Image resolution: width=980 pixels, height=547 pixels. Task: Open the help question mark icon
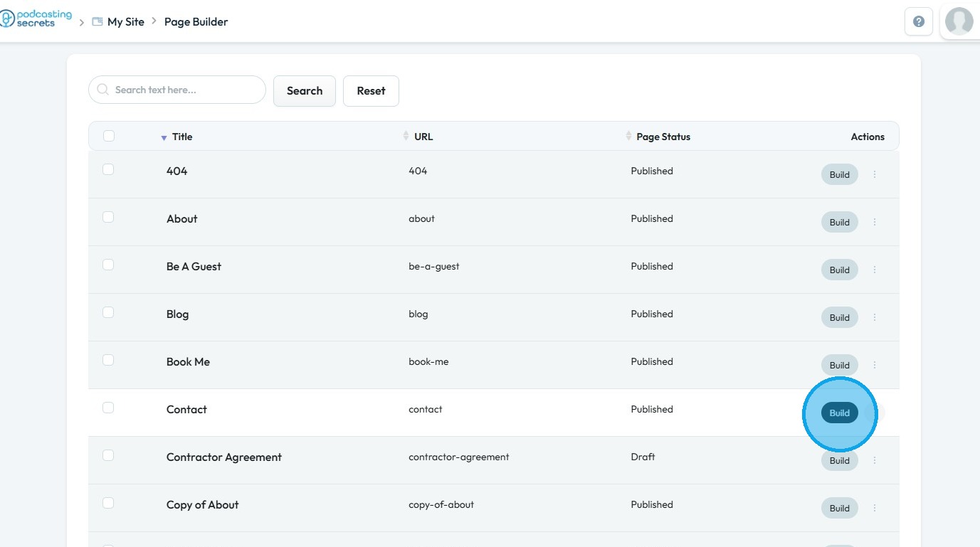click(x=918, y=21)
